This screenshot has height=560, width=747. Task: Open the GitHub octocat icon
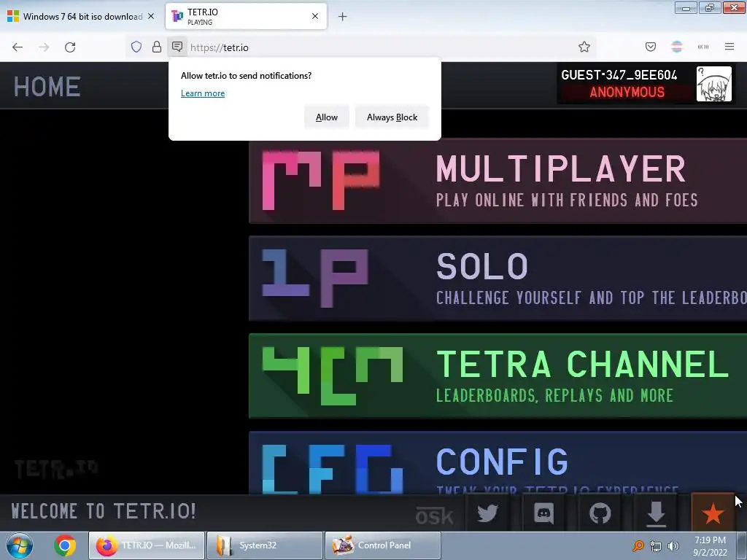(x=600, y=513)
